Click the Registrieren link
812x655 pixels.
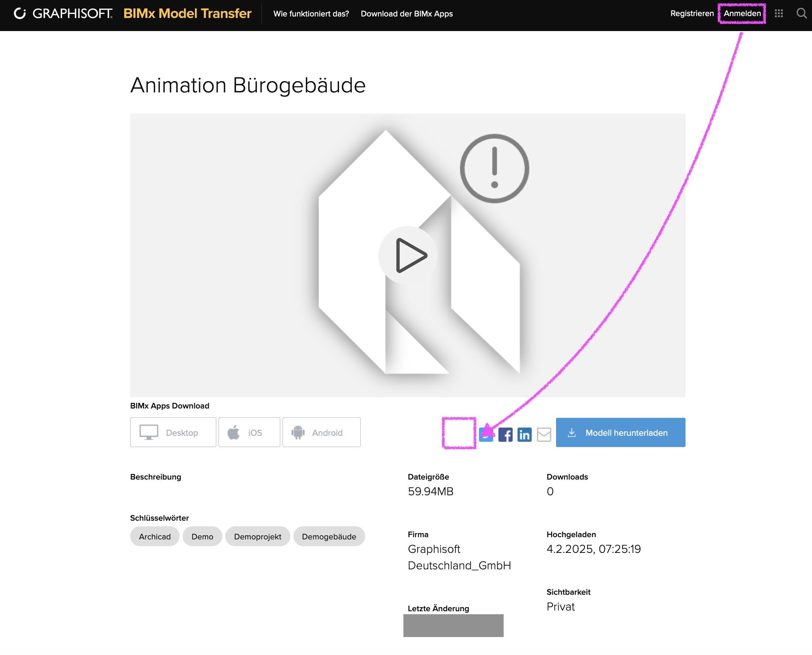point(692,13)
